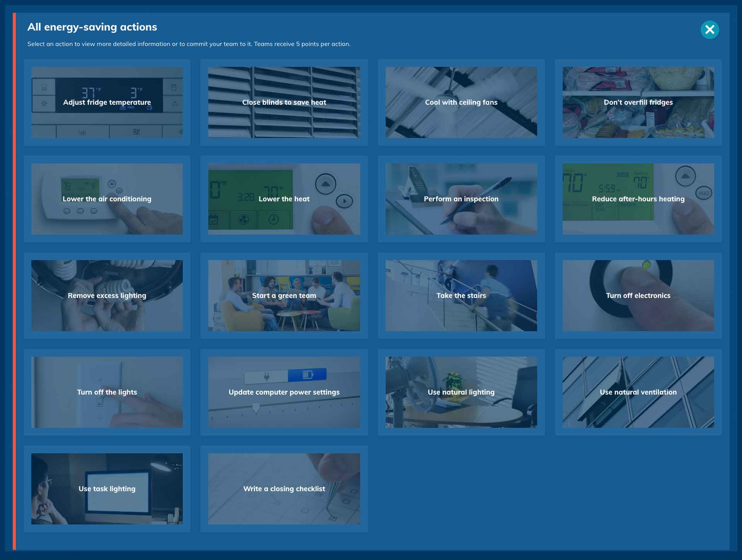The height and width of the screenshot is (560, 742).
Task: Select Update computer power settings card
Action: [x=284, y=392]
